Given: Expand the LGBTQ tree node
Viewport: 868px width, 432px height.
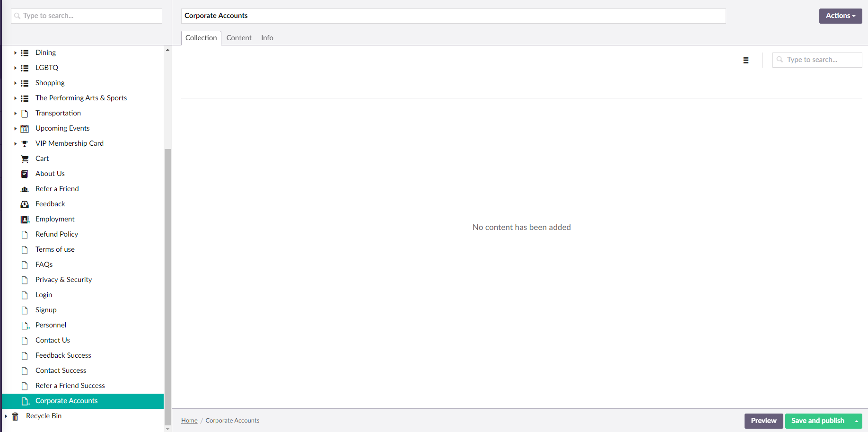Looking at the screenshot, I should pos(15,68).
